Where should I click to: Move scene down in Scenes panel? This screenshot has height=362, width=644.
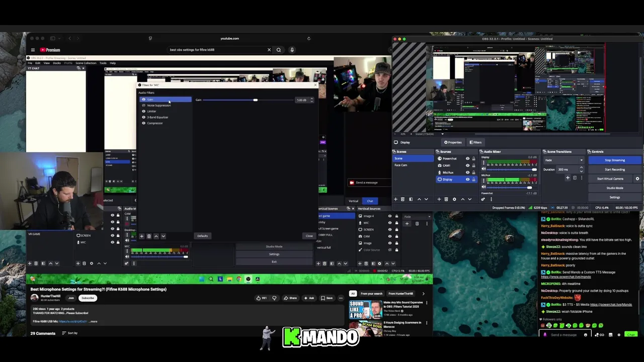click(426, 199)
